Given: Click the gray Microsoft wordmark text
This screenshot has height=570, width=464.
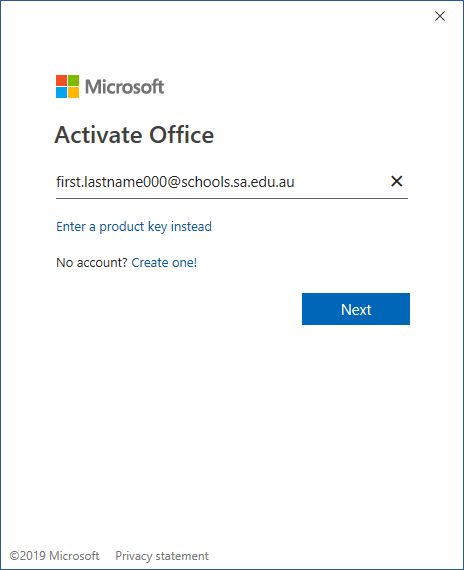Looking at the screenshot, I should tap(124, 87).
